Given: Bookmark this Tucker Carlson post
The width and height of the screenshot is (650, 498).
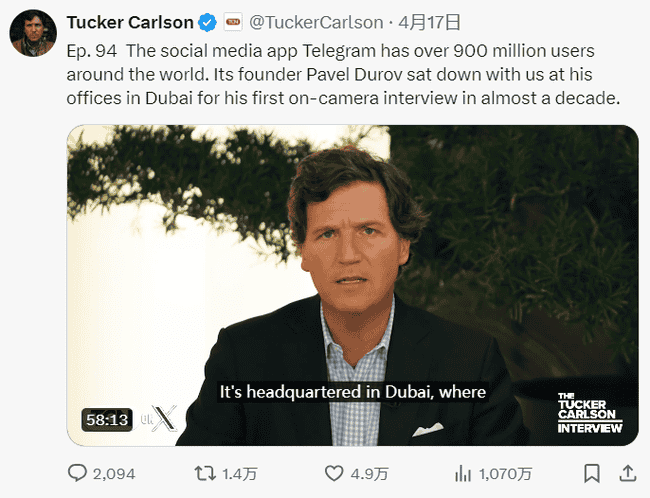Looking at the screenshot, I should point(592,473).
